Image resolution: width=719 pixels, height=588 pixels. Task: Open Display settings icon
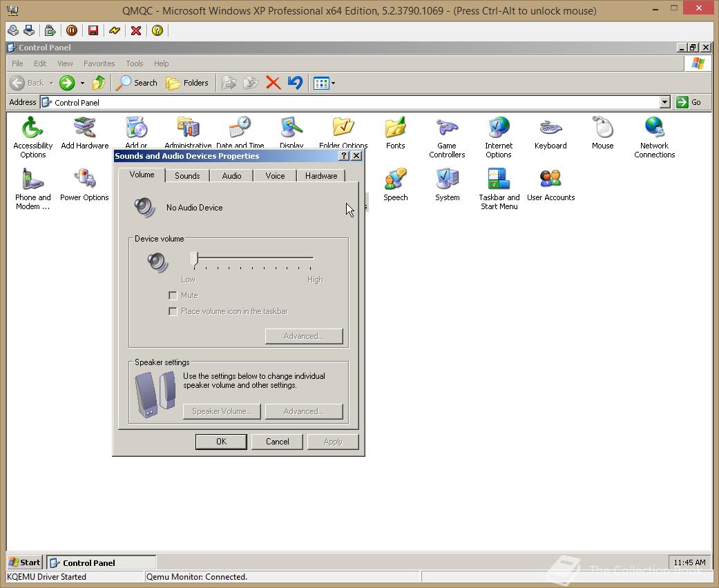pos(291,132)
